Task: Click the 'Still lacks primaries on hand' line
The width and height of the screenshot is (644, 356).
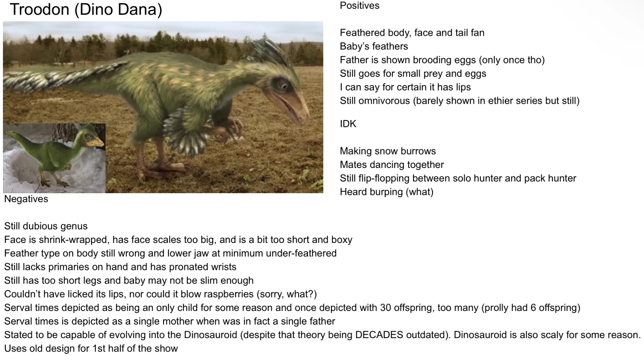Action: click(120, 267)
